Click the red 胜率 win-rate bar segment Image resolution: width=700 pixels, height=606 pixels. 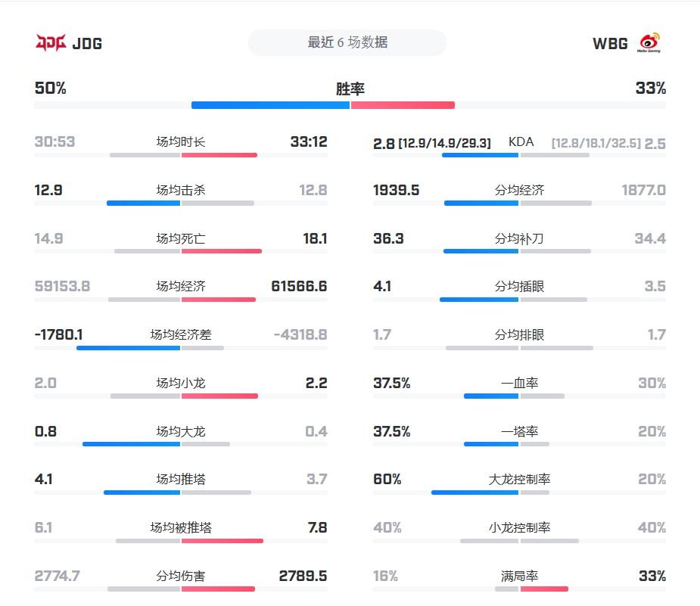(x=403, y=105)
